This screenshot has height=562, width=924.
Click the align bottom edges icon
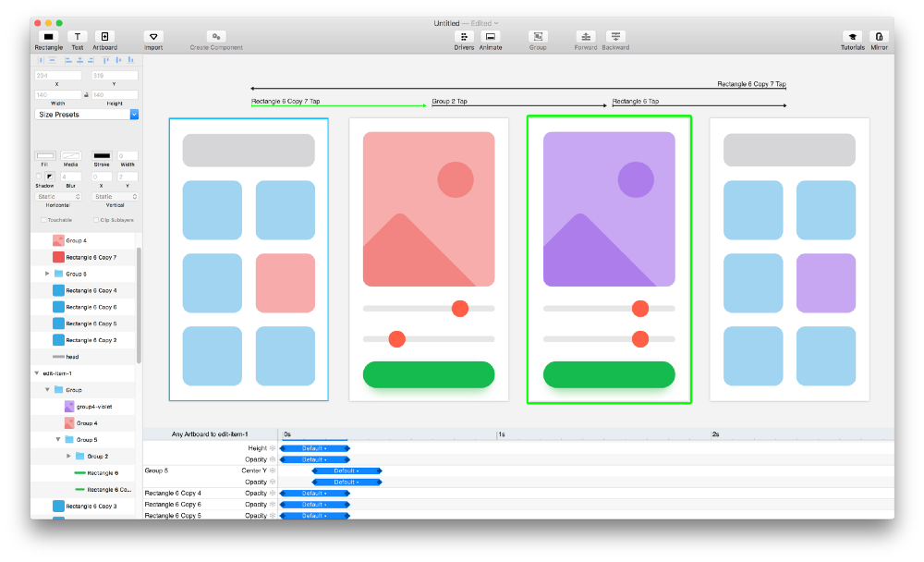pyautogui.click(x=131, y=60)
